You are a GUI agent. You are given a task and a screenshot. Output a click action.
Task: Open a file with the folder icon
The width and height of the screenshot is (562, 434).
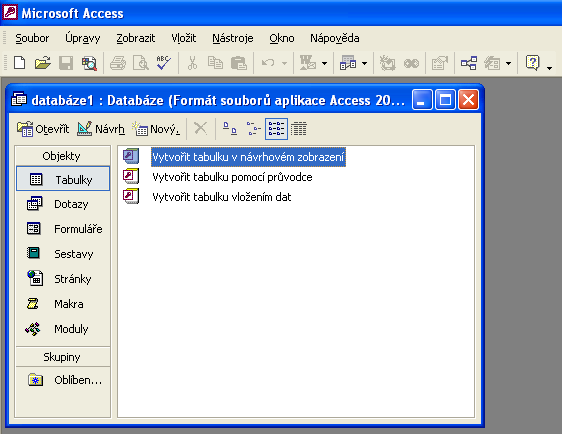[43, 63]
